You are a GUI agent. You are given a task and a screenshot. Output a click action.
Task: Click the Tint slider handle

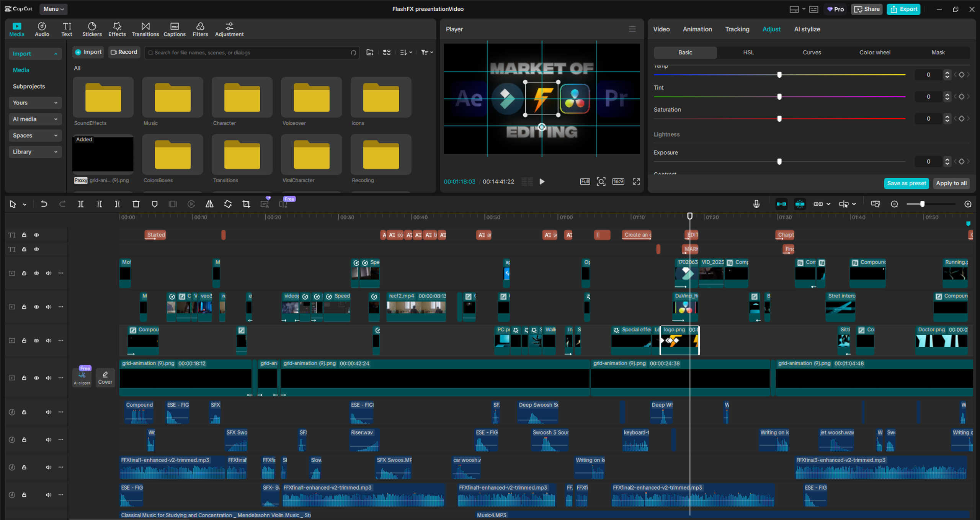point(779,96)
